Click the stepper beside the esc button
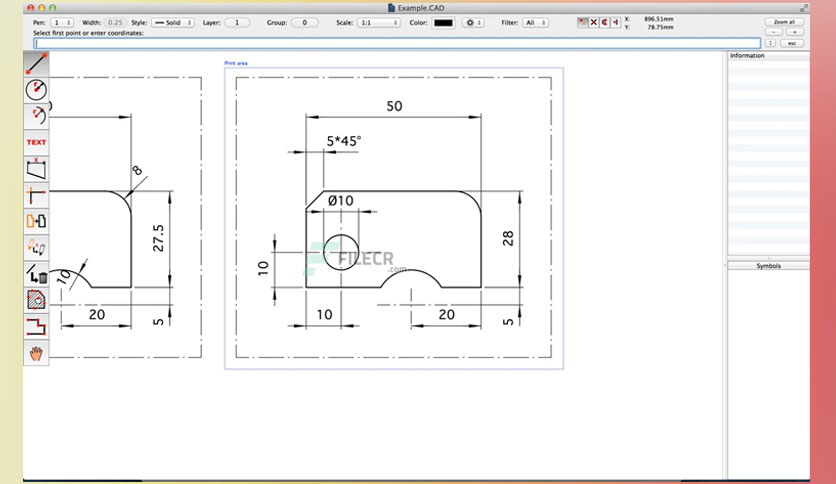The width and height of the screenshot is (836, 484). [x=770, y=43]
